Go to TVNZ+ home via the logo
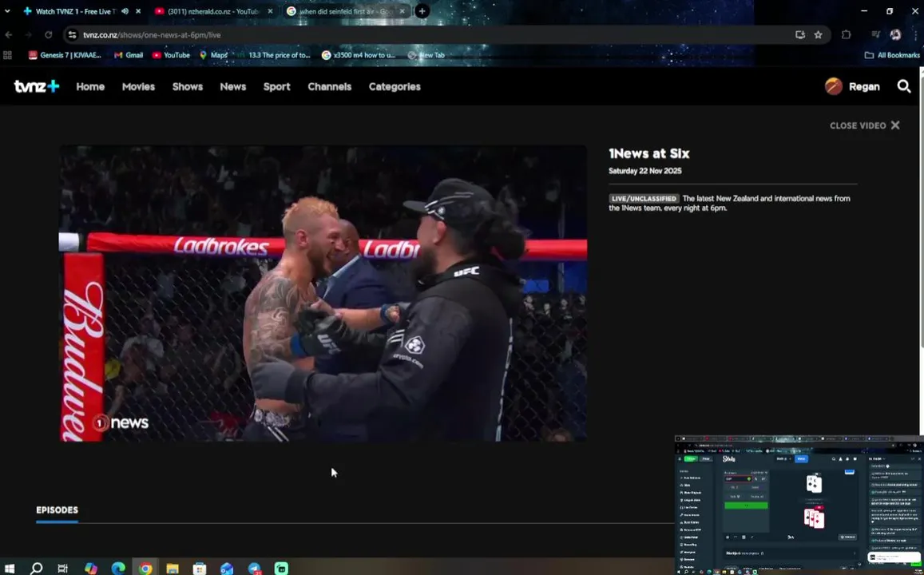Viewport: 924px width, 575px height. [37, 86]
